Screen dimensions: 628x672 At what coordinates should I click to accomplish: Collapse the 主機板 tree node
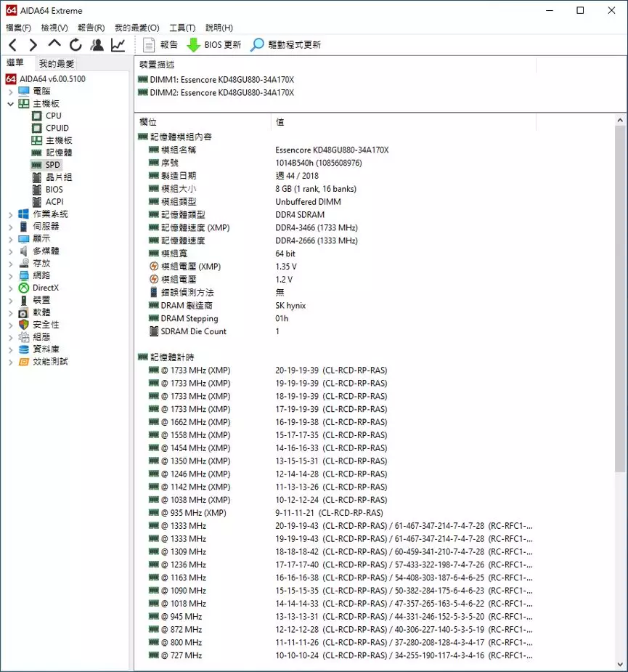(11, 104)
